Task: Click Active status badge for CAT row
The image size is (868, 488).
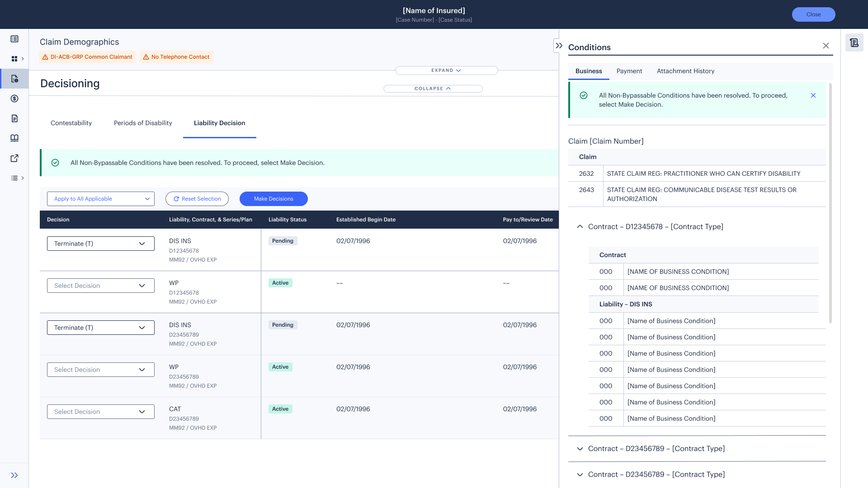Action: tap(280, 409)
